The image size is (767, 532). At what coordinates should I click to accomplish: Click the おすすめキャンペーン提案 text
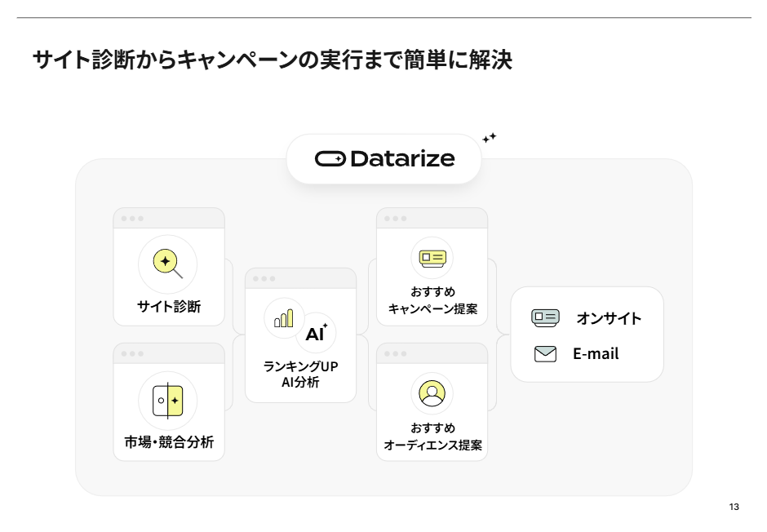tap(432, 300)
